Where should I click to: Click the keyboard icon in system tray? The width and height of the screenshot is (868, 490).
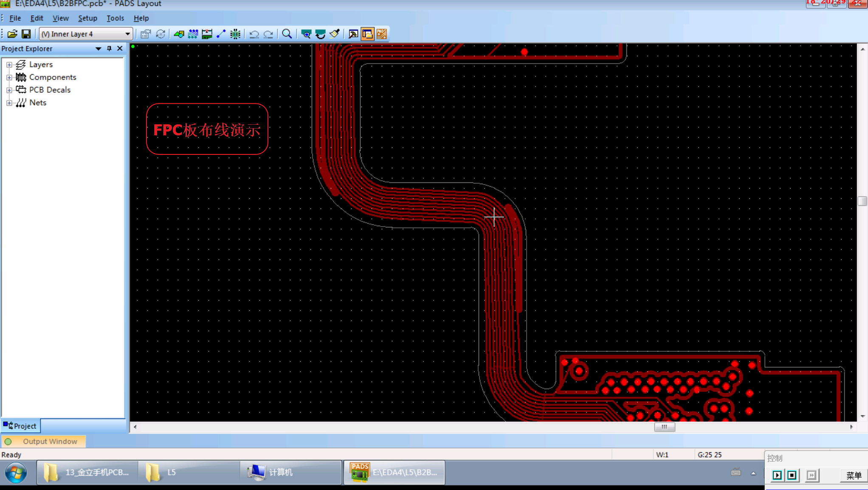coord(736,472)
